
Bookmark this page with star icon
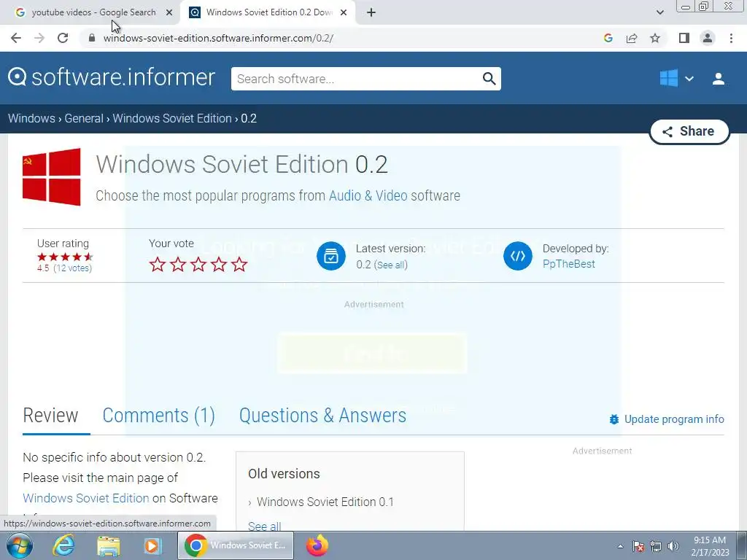pos(655,38)
